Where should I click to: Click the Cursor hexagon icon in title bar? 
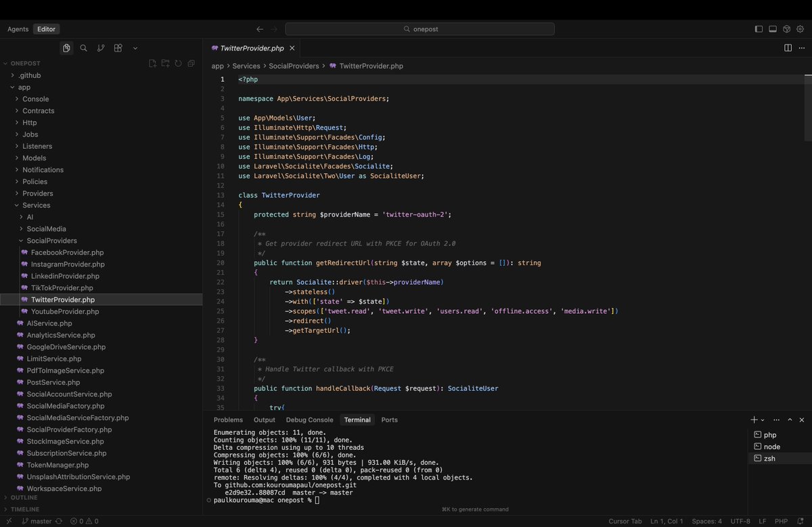click(x=787, y=29)
